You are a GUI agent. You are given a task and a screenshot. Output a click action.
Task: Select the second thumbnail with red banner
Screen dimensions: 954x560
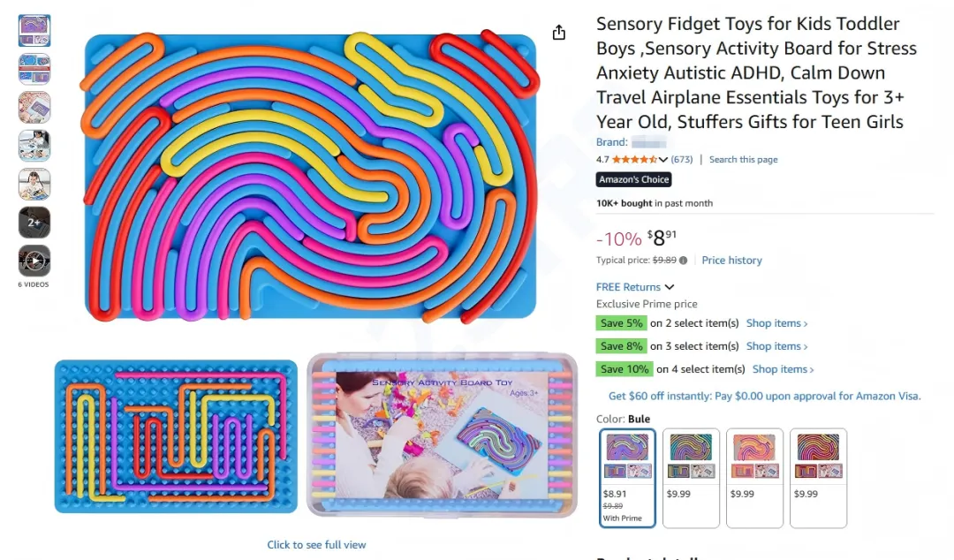pos(34,69)
